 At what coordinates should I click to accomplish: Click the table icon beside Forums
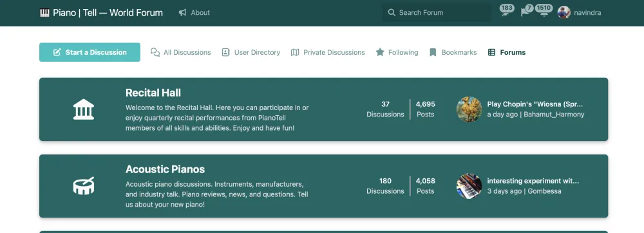(x=491, y=52)
